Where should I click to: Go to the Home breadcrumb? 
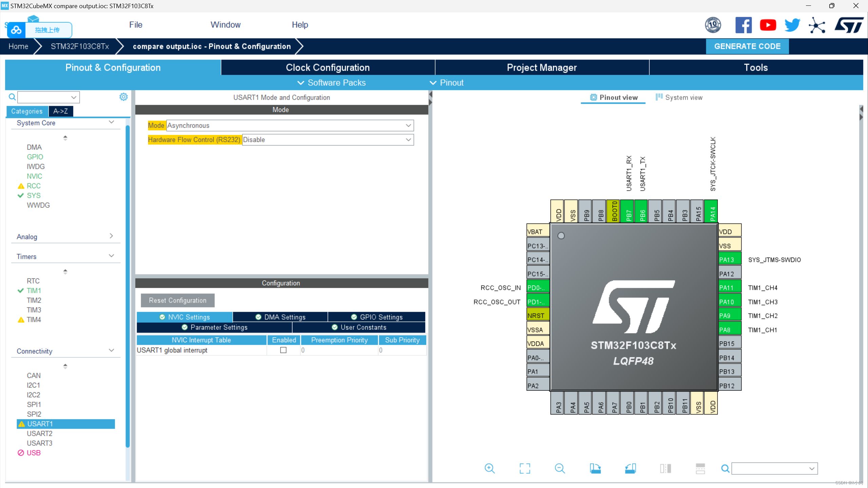(18, 46)
